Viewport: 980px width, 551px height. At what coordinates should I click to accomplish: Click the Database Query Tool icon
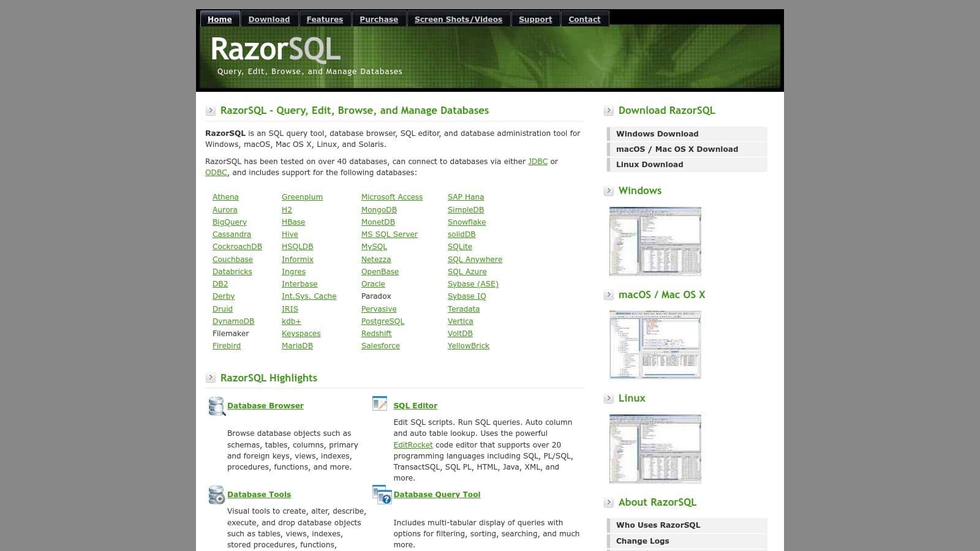[x=381, y=494]
